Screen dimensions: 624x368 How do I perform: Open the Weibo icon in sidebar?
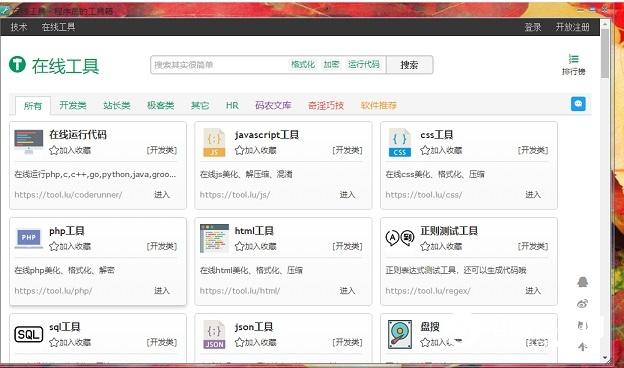[583, 304]
